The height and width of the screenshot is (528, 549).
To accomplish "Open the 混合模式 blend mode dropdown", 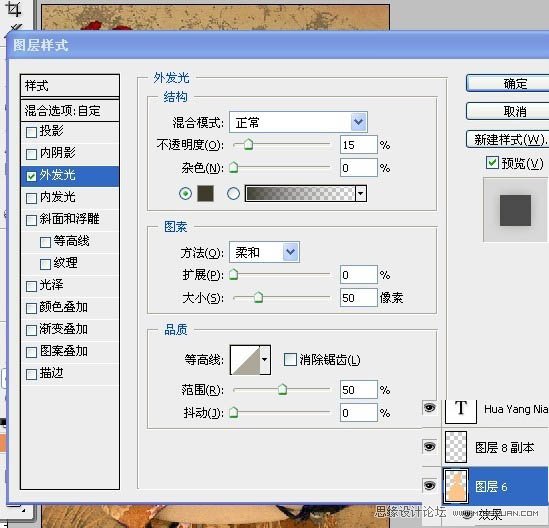I will tap(298, 122).
